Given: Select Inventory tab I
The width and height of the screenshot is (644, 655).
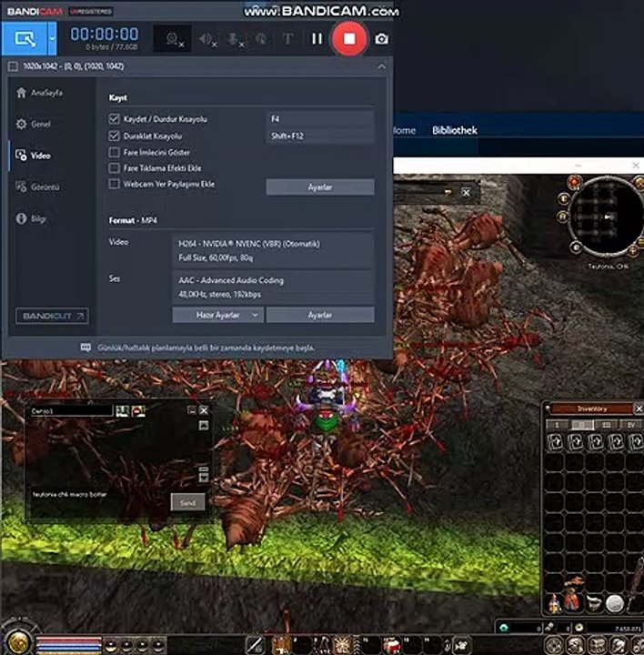Looking at the screenshot, I should [558, 425].
